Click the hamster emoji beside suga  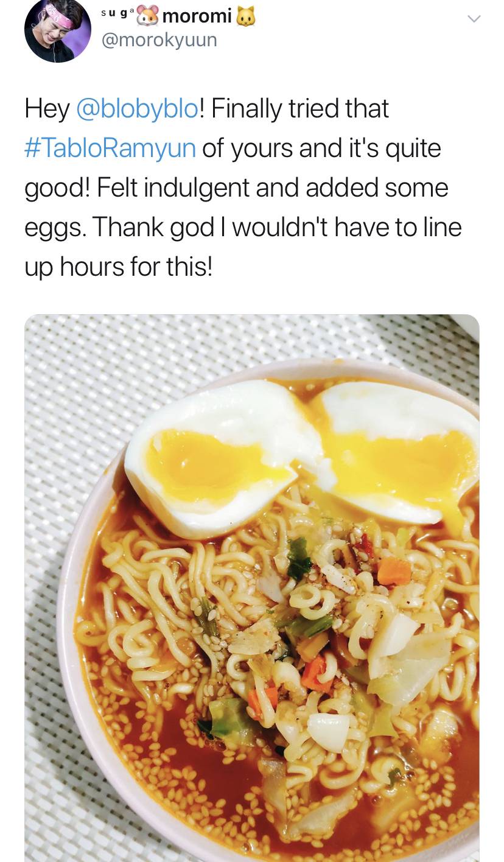point(147,16)
